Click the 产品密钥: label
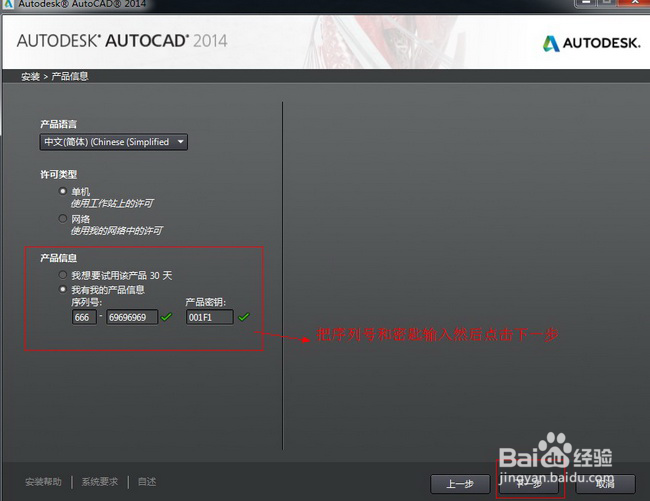 click(205, 302)
